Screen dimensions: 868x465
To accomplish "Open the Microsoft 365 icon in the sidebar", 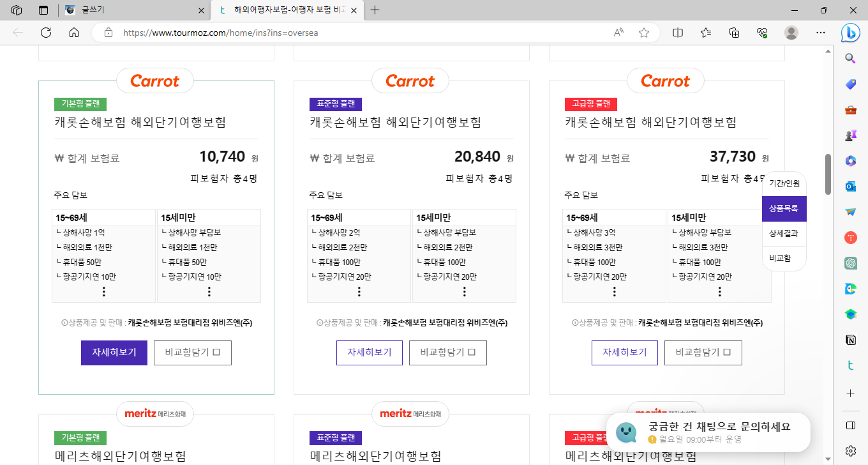I will pyautogui.click(x=850, y=161).
